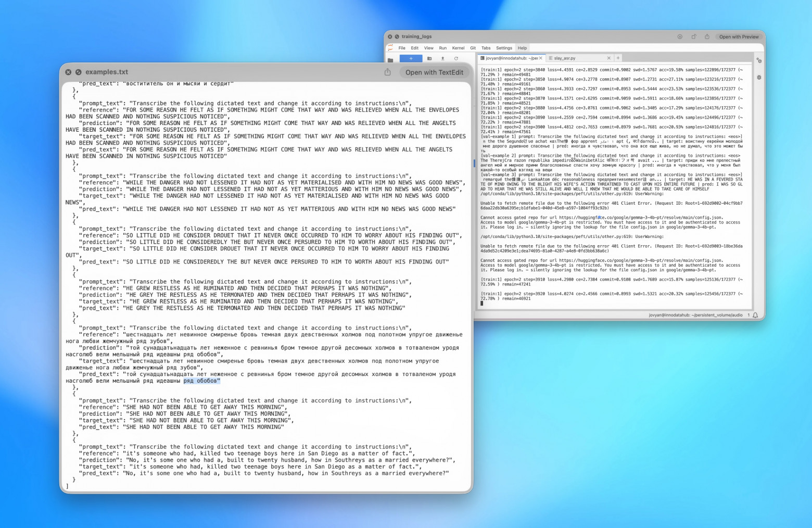
Task: Open the debugger bug icon in right sidebar
Action: point(759,77)
